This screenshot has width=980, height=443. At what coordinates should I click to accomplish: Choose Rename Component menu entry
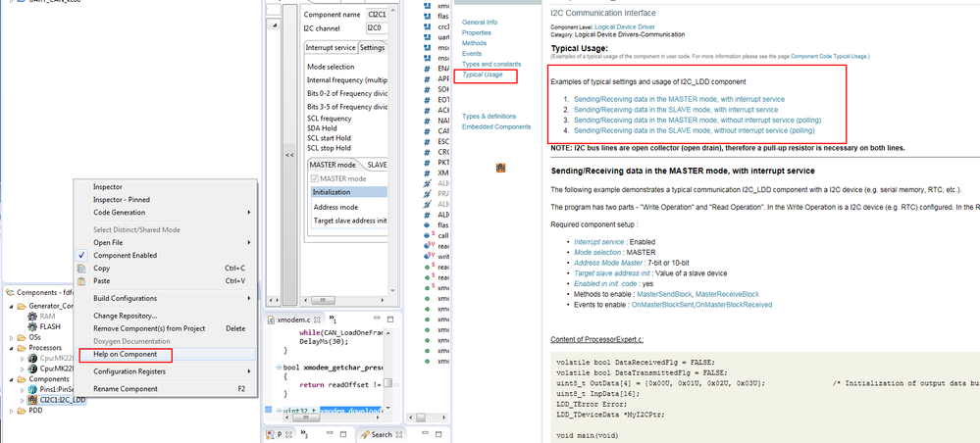[165, 389]
